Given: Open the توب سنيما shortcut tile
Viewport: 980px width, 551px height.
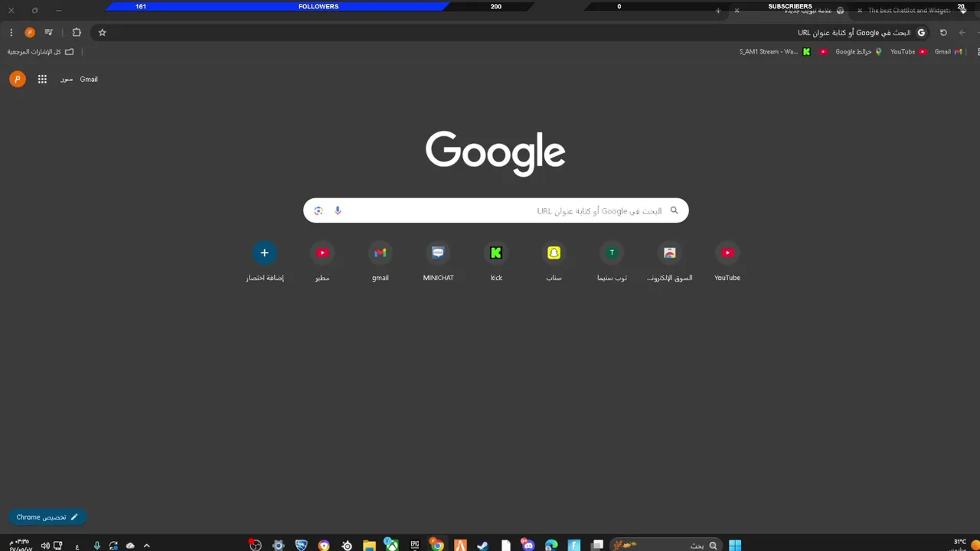Looking at the screenshot, I should pyautogui.click(x=612, y=262).
